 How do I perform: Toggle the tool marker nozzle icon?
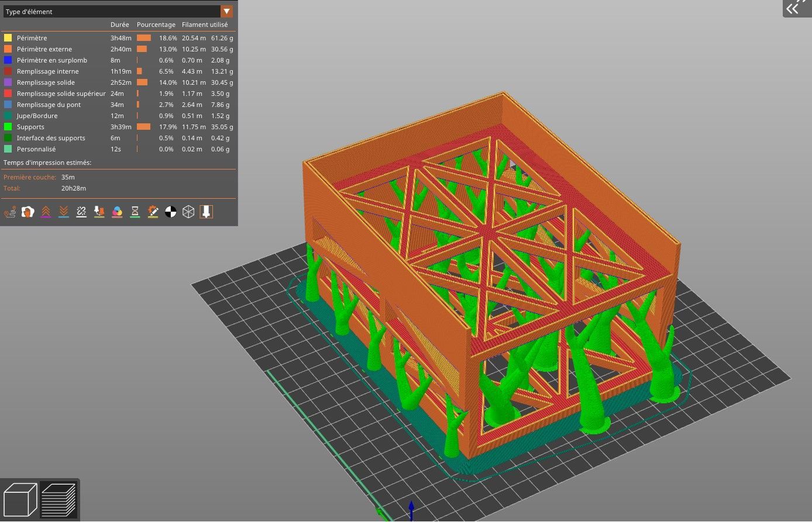pos(206,212)
